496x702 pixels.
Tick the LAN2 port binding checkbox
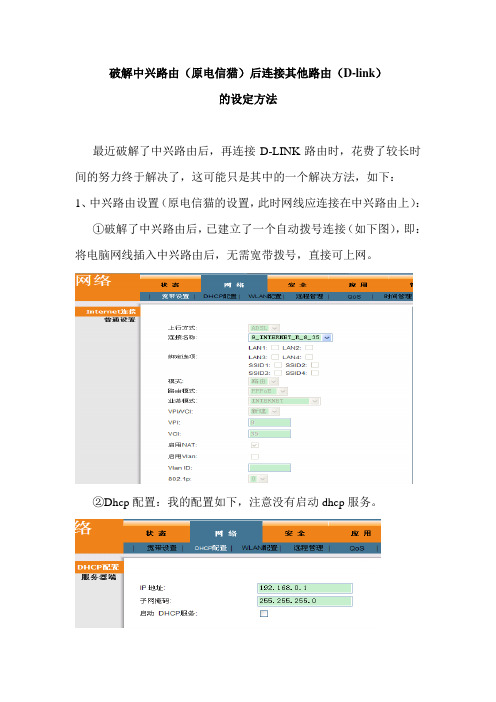point(309,347)
